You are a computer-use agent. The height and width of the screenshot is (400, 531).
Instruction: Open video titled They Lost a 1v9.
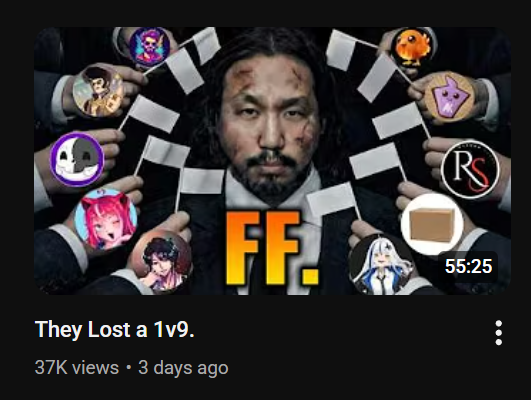114,329
